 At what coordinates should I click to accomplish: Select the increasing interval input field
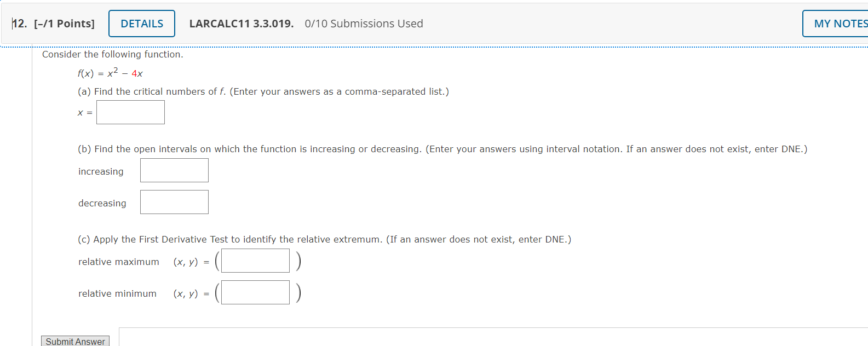coord(174,170)
